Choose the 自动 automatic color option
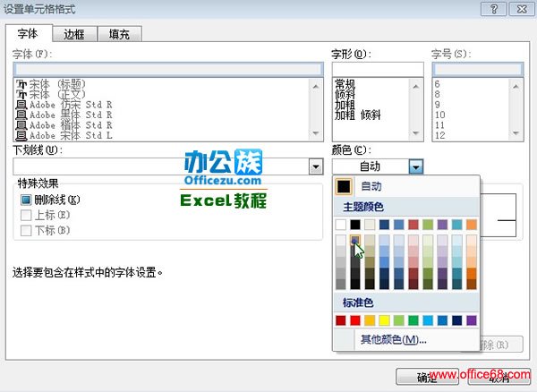The width and height of the screenshot is (537, 392). 405,186
